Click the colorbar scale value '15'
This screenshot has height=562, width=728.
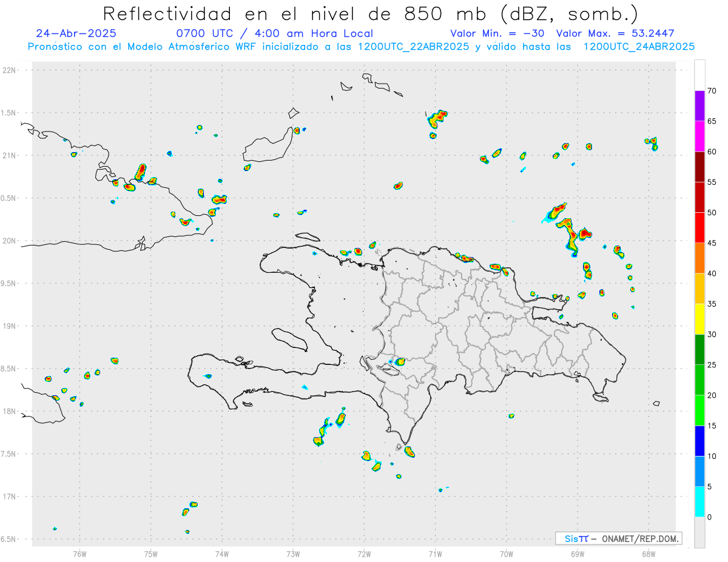[712, 426]
